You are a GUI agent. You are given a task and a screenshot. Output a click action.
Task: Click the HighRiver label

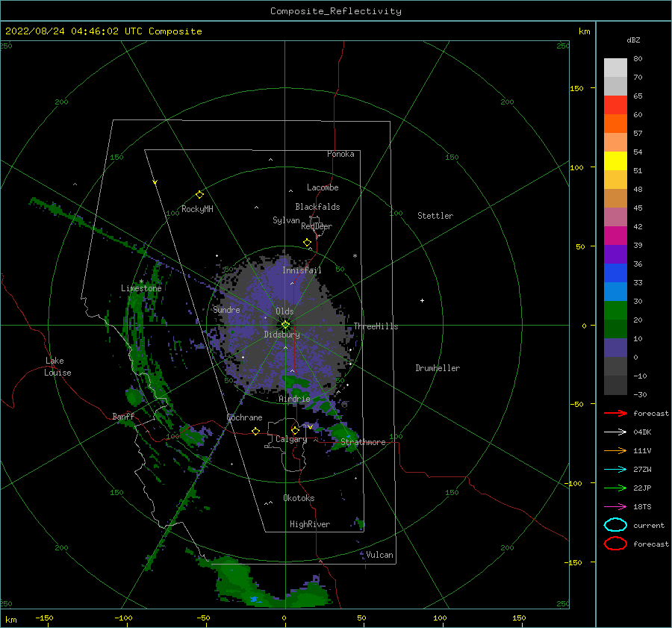tap(310, 524)
